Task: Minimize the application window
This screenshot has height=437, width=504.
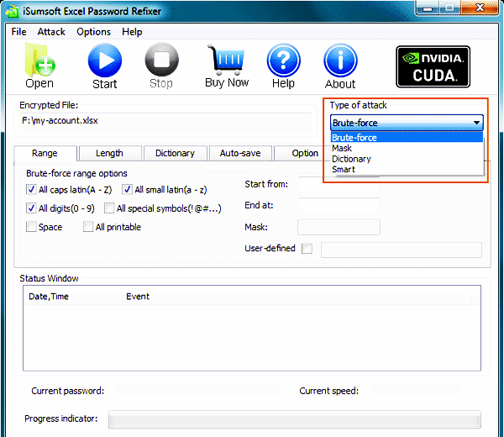Action: pos(428,8)
